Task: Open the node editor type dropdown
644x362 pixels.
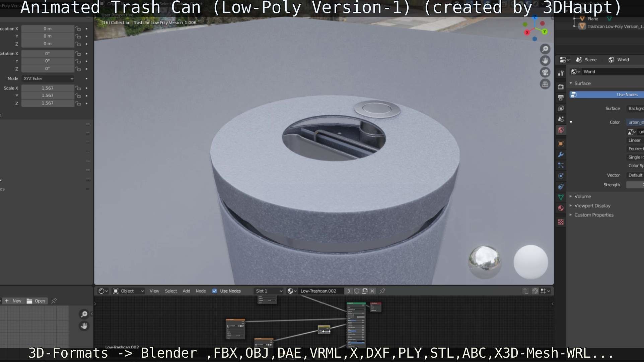Action: point(103,291)
